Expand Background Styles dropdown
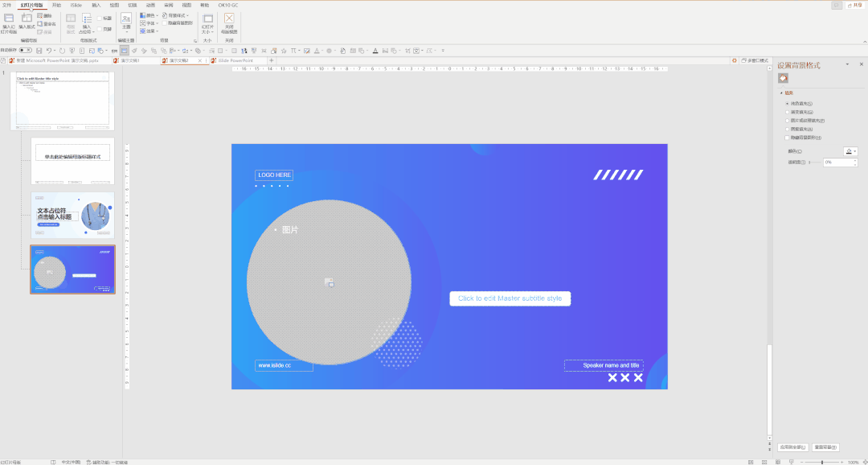This screenshot has width=868, height=465. click(x=176, y=15)
